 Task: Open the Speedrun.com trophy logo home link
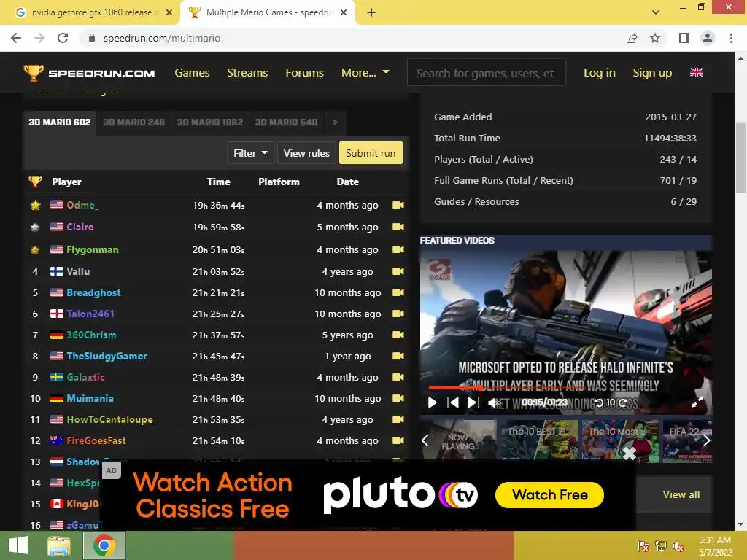click(89, 73)
